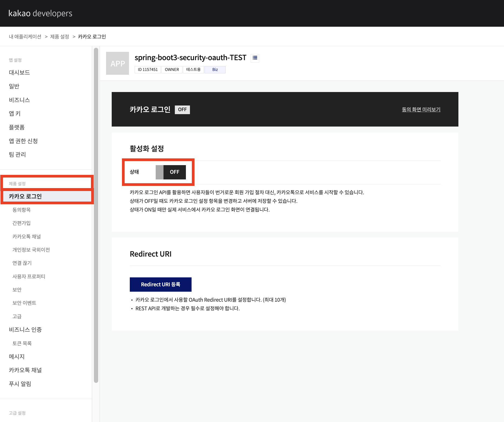This screenshot has width=504, height=422.
Task: Open 내 애플리케이션 breadcrumb
Action: (x=25, y=37)
